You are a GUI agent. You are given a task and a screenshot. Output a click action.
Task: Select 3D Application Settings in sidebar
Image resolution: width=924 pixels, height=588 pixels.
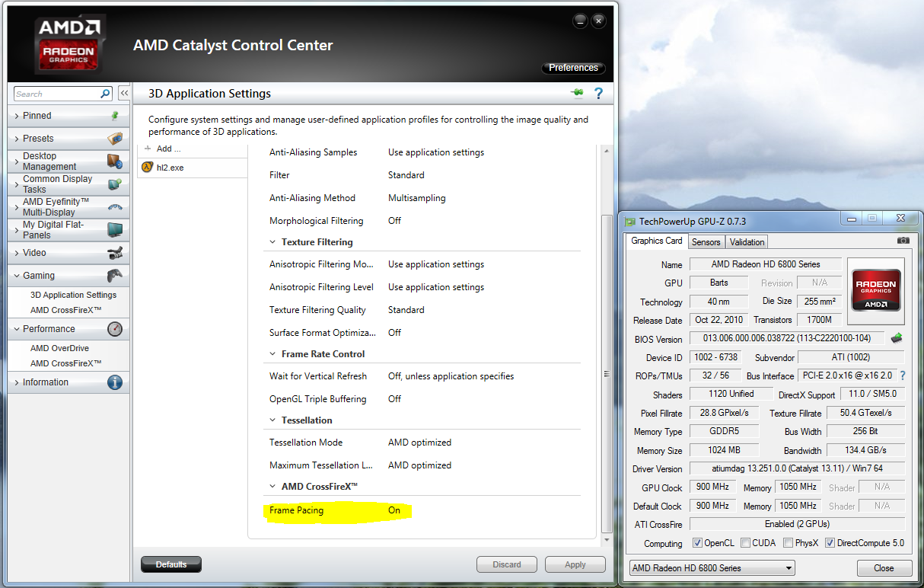tap(73, 295)
